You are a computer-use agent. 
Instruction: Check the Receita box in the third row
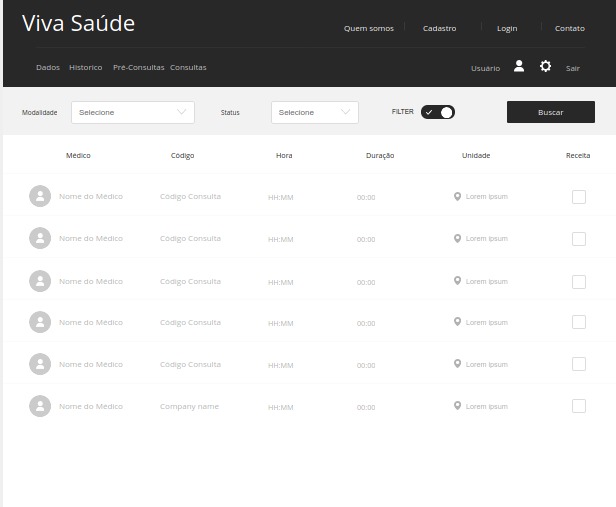click(x=579, y=282)
